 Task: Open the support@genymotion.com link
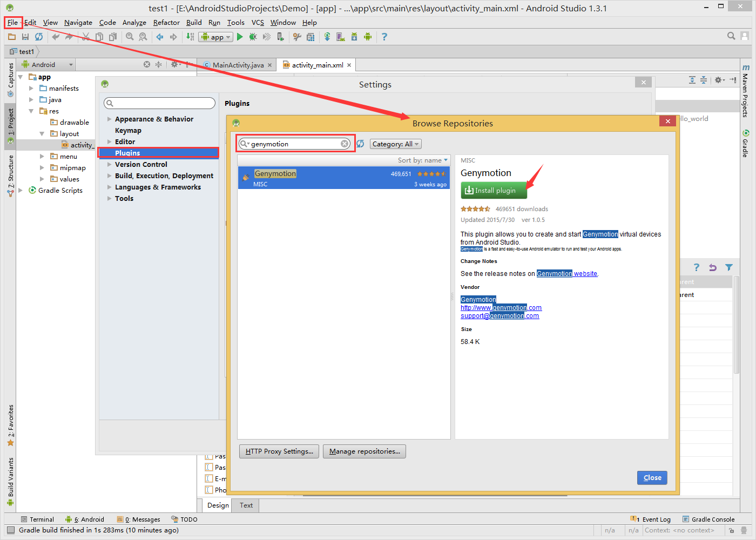tap(500, 316)
